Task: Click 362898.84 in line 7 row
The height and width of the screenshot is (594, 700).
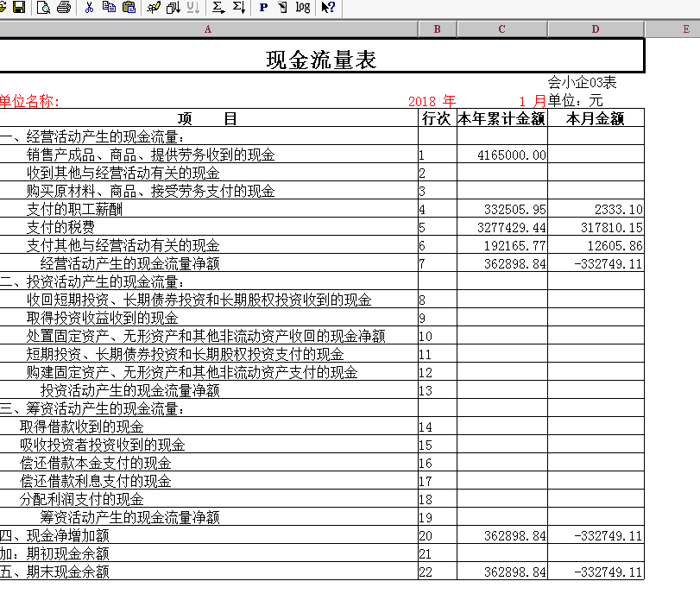Action: 515,264
